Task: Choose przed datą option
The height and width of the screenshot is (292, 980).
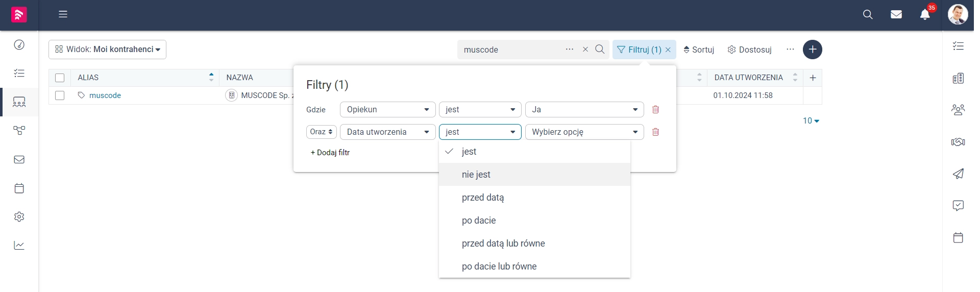Action: coord(534,198)
